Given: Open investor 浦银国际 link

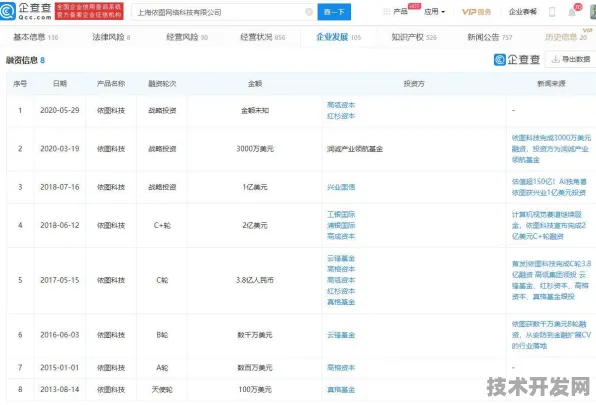Looking at the screenshot, I should coord(341,225).
